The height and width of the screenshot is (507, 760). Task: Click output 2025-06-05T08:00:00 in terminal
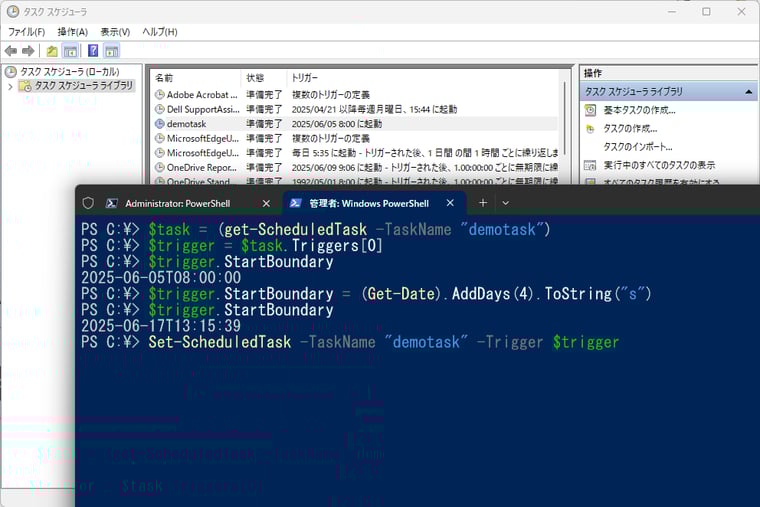(x=161, y=278)
